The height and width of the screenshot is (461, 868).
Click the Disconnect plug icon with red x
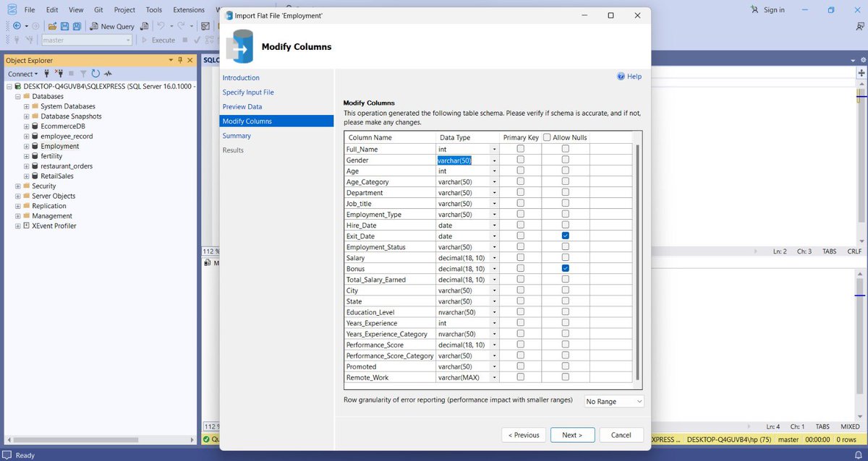point(58,74)
